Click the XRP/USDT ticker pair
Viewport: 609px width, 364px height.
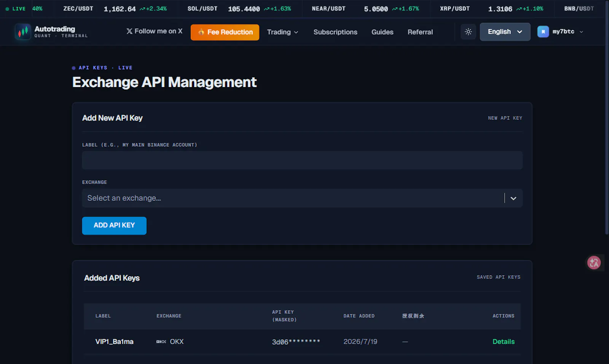455,8
